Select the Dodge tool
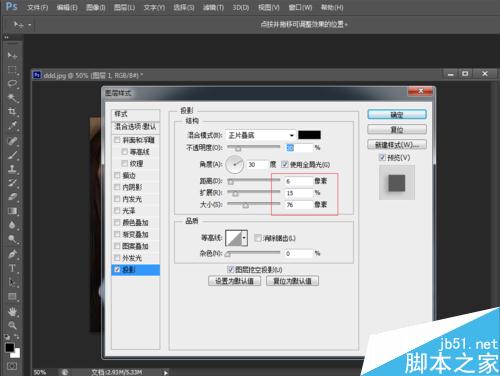500x376 pixels. pyautogui.click(x=12, y=239)
